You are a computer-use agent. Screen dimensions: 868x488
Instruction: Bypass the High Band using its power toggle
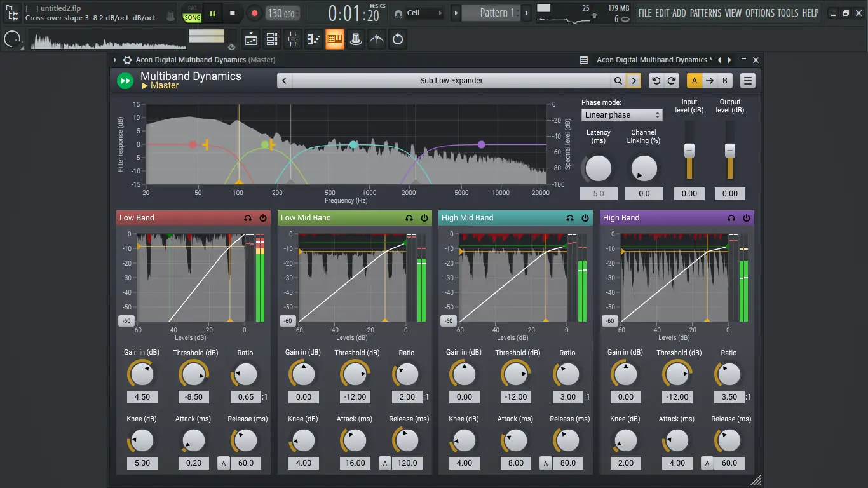point(746,218)
